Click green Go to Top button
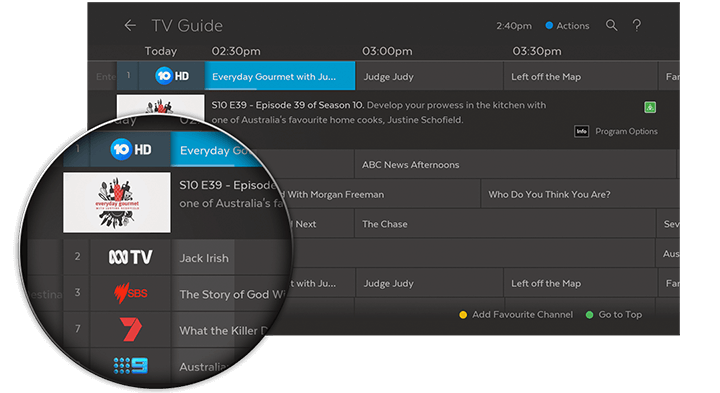The image size is (720, 393). 614,314
